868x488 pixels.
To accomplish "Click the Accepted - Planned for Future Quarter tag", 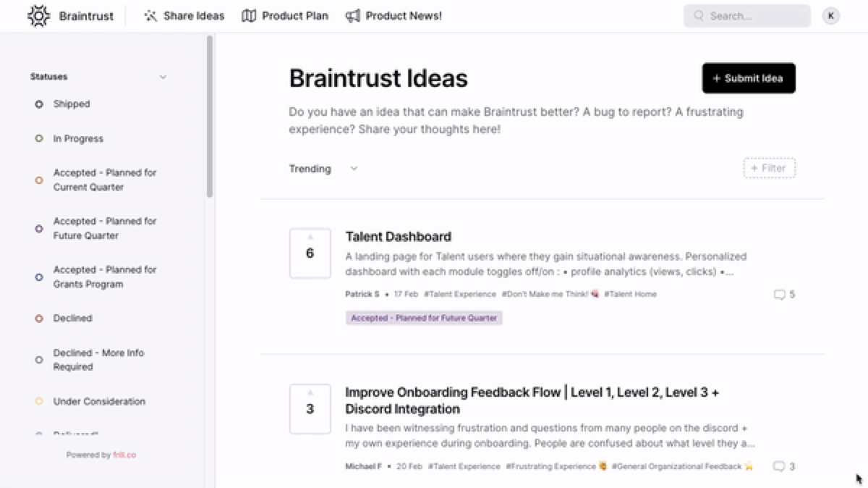I will [x=424, y=318].
